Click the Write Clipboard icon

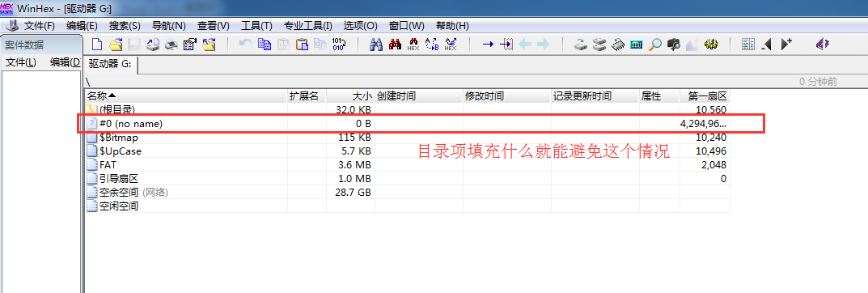tap(283, 45)
